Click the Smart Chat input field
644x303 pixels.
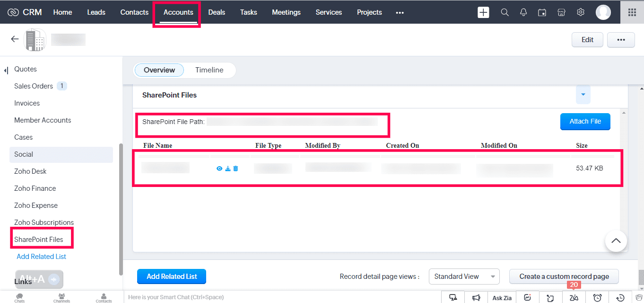[281, 297]
